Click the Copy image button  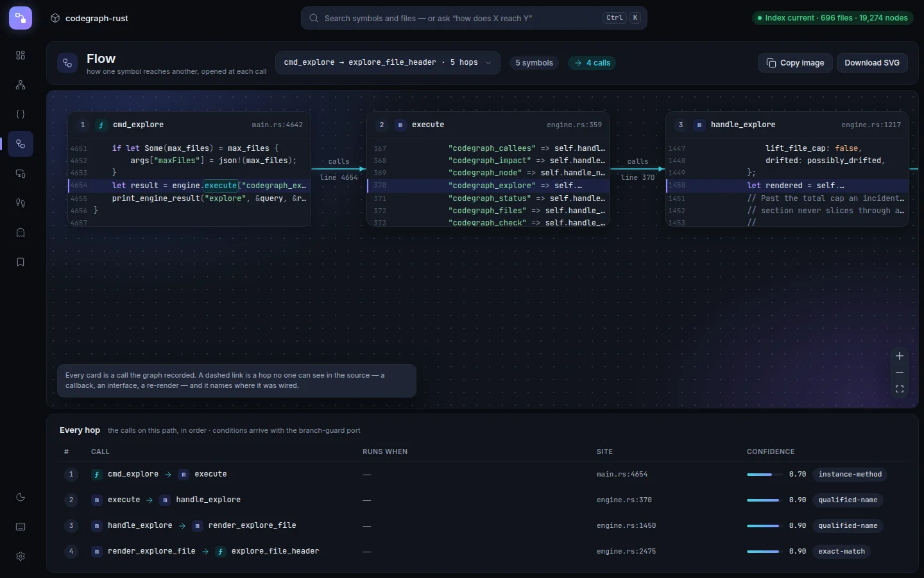pos(795,63)
